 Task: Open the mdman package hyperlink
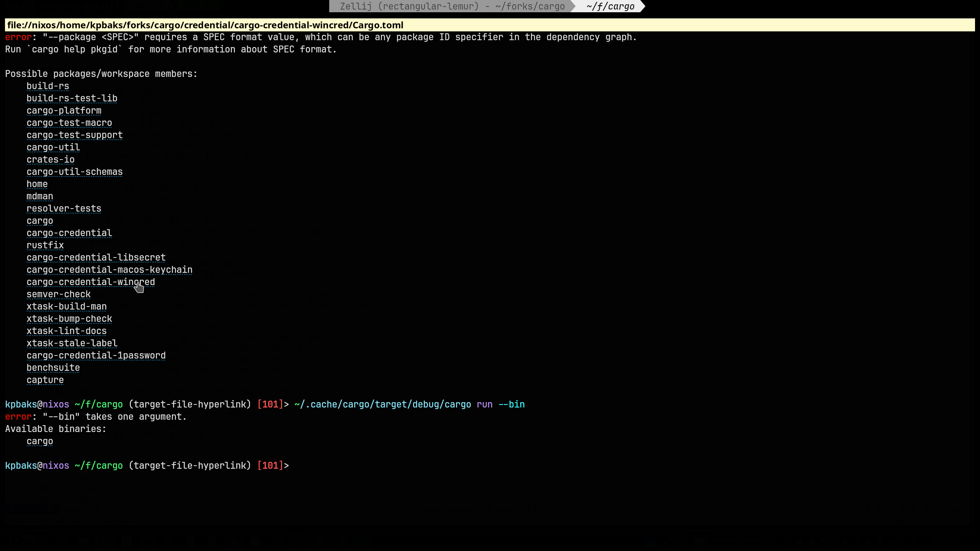click(40, 196)
